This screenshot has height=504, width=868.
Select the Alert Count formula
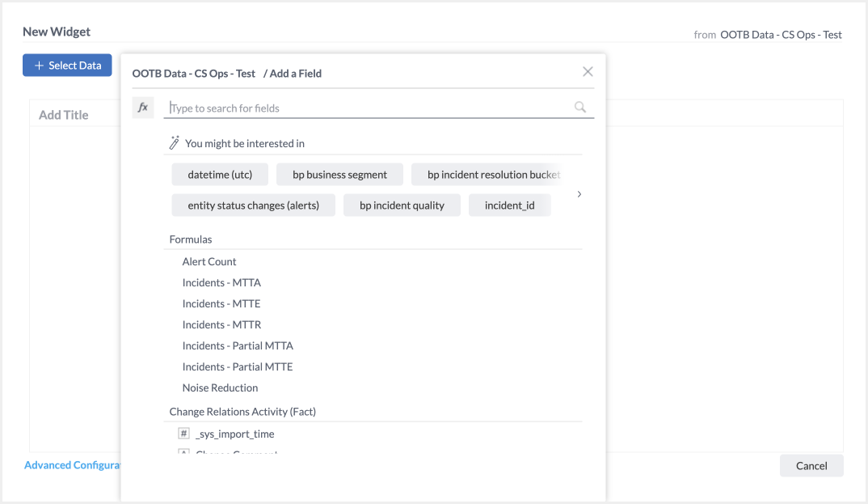[x=209, y=261]
